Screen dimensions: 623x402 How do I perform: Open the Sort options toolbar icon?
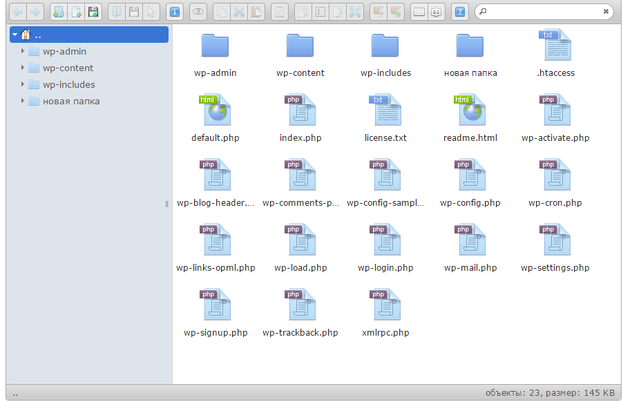436,12
